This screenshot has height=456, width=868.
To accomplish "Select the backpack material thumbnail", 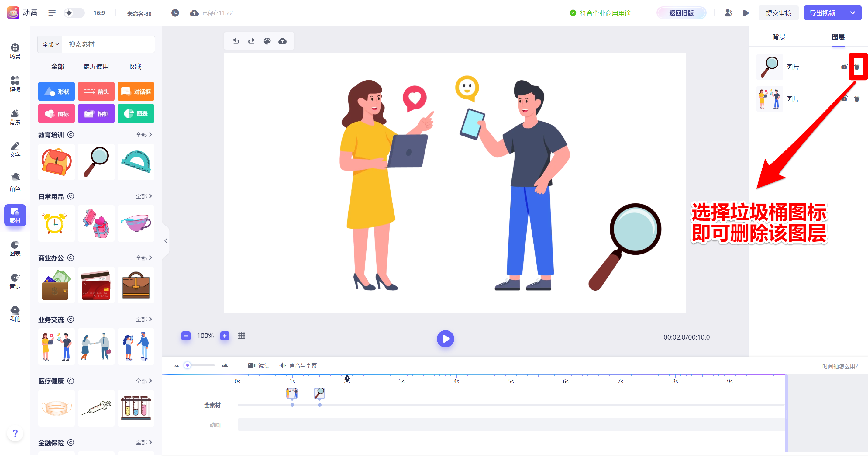I will [x=56, y=162].
